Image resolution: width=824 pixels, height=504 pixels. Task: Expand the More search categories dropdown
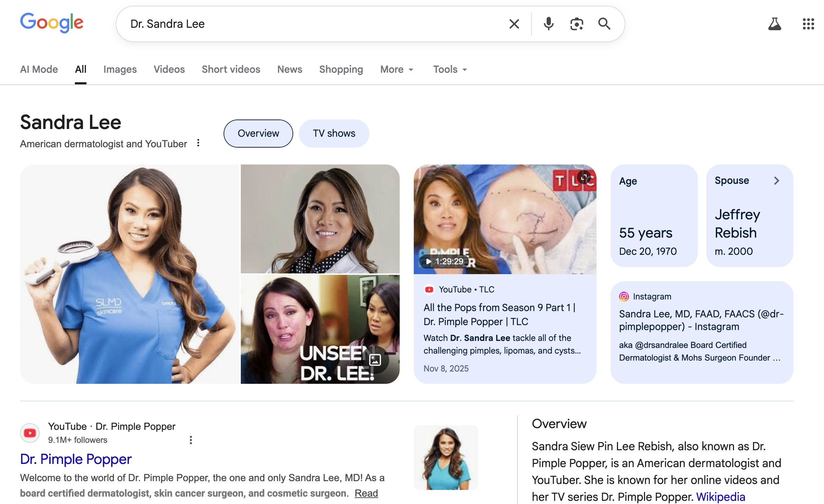pos(397,69)
